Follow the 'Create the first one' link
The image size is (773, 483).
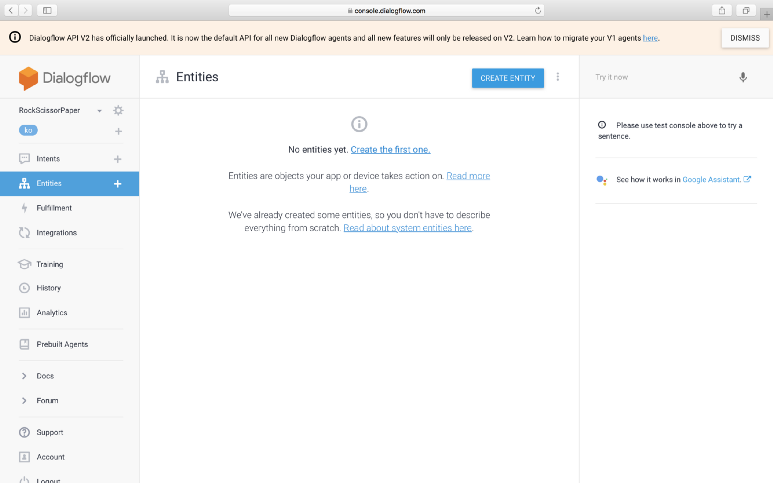(x=390, y=149)
